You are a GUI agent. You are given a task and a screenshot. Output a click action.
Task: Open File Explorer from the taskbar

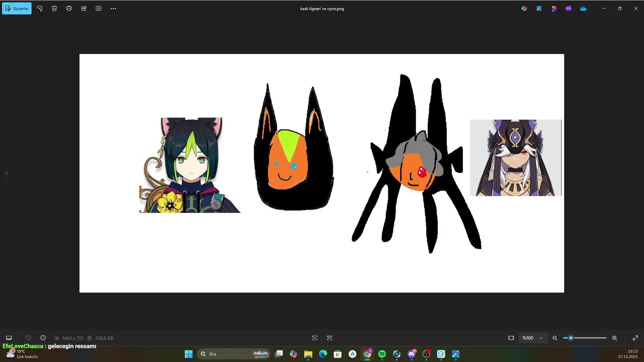coord(308,354)
